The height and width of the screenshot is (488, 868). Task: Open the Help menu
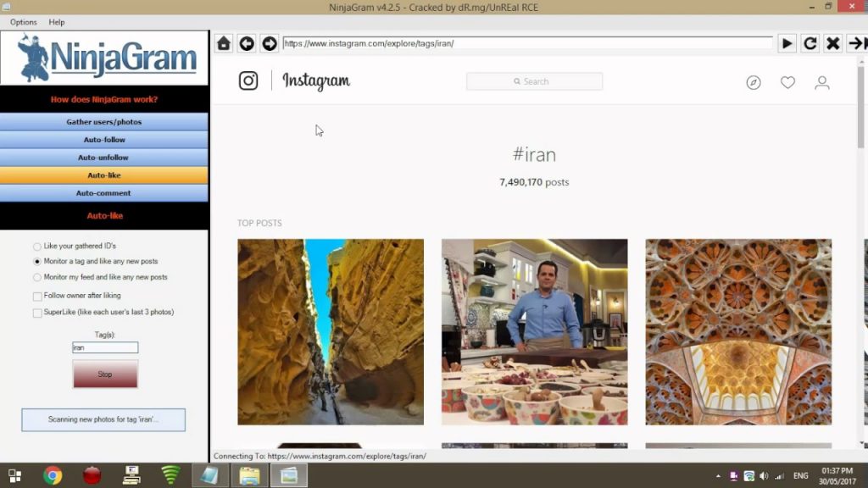click(57, 22)
